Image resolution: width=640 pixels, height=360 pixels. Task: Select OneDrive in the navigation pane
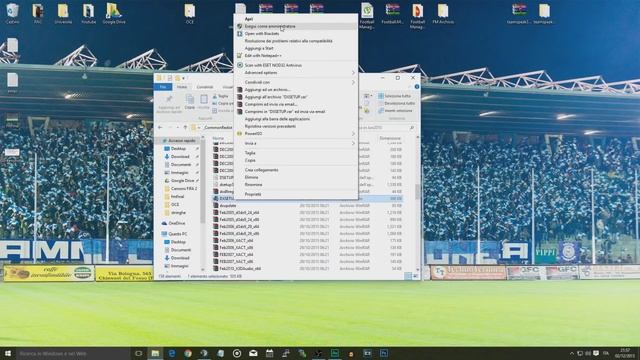(174, 223)
